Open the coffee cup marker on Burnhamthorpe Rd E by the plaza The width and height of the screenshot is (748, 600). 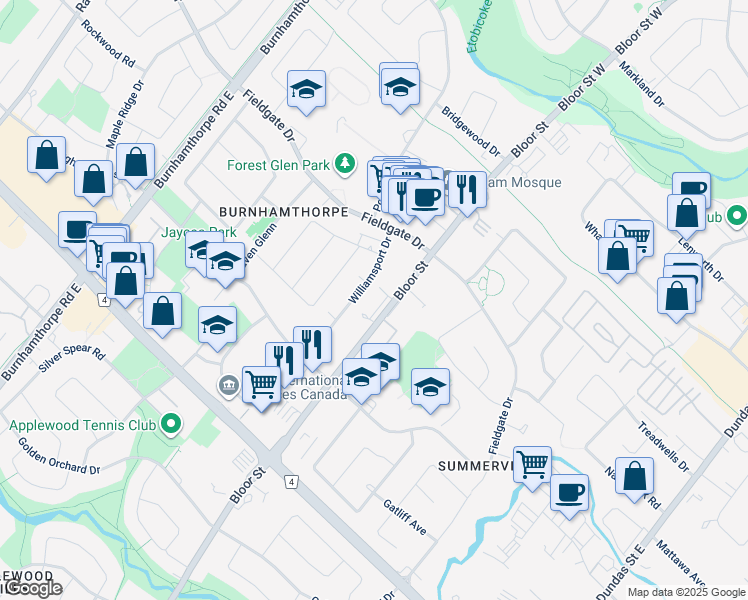(x=74, y=232)
